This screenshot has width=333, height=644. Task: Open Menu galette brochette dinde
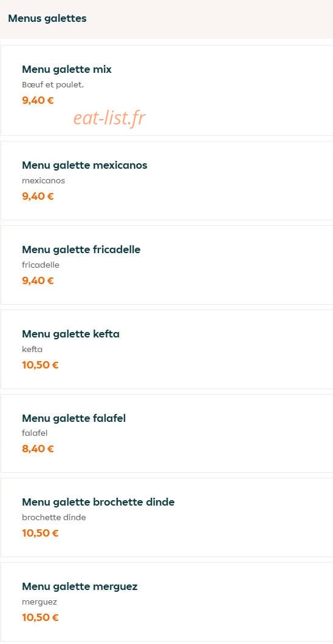pos(166,518)
